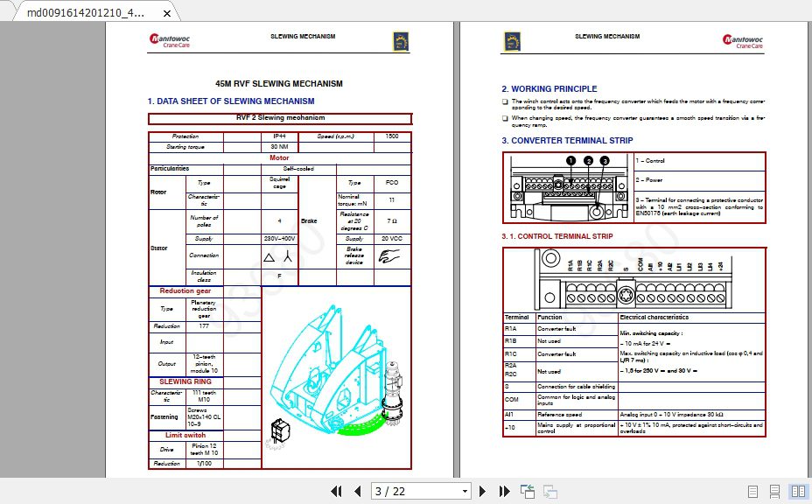Click the '1/100' limit switch reduction value
Screen dimensions: 812x504
(204, 464)
